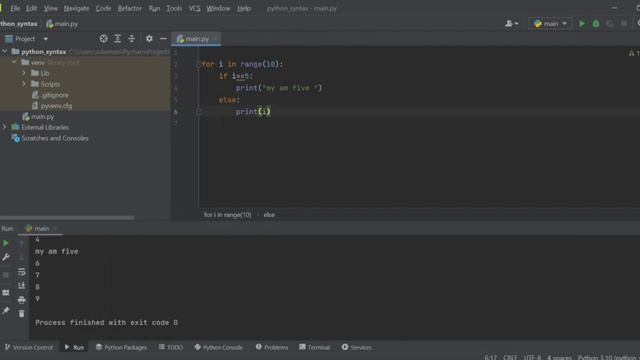Open the Window menu

[218, 8]
